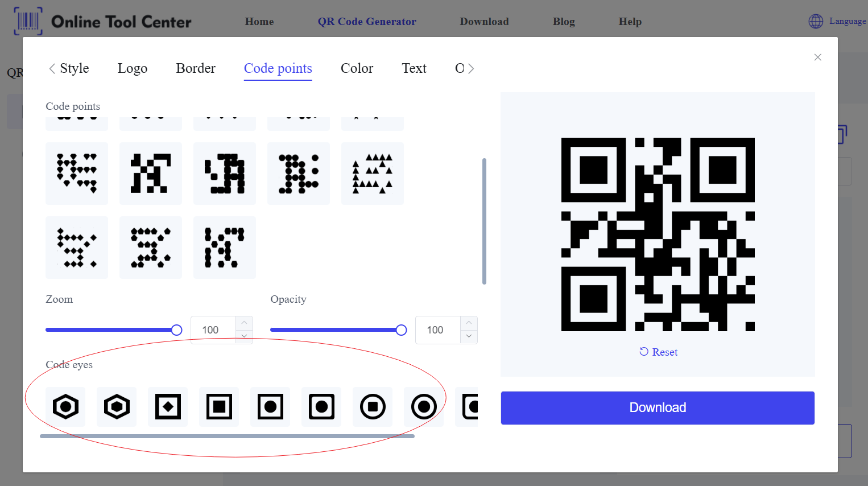
Task: Click the code eyes horizontal scrollbar
Action: (x=227, y=436)
